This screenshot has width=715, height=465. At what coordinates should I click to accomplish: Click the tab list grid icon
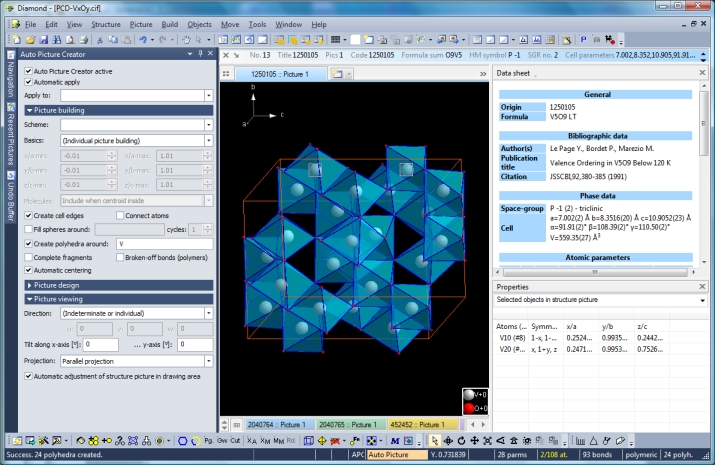[x=227, y=74]
